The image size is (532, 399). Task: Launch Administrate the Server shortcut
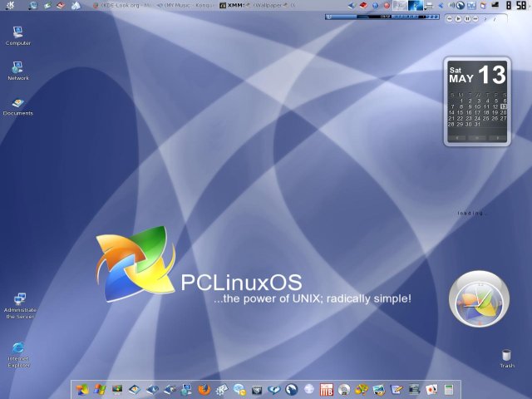click(20, 306)
